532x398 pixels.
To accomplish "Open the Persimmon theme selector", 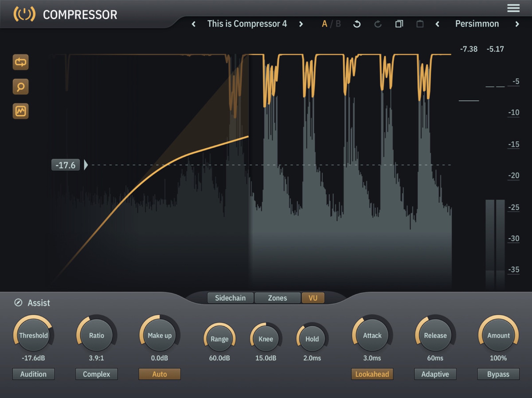I will pos(477,24).
